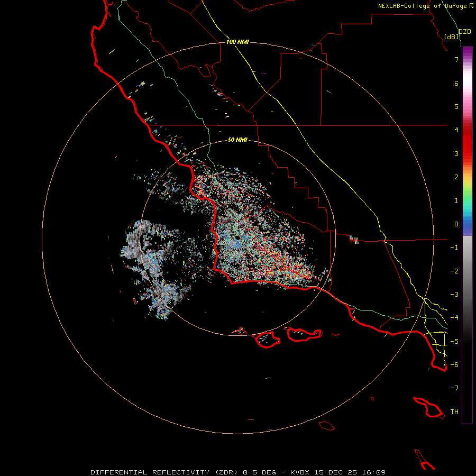The image size is (476, 476).
Task: Click legend value -5 on color scale
Action: [454, 342]
